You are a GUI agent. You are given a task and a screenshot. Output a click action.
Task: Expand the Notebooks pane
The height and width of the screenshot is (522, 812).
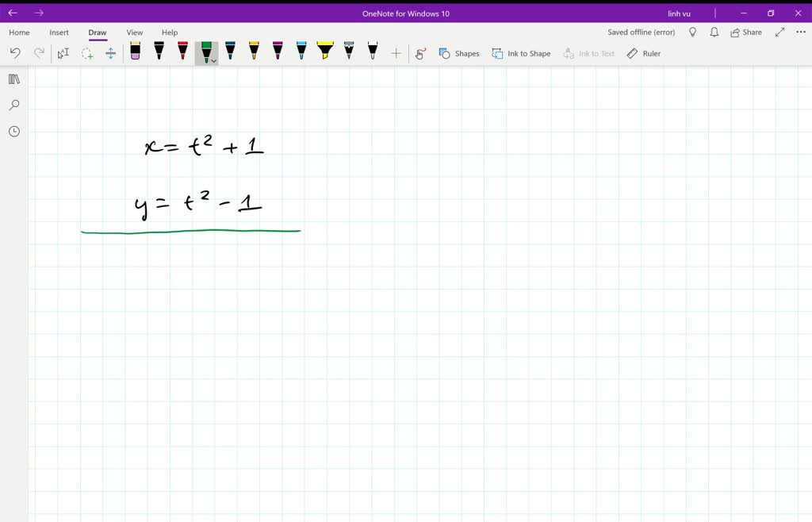click(13, 79)
